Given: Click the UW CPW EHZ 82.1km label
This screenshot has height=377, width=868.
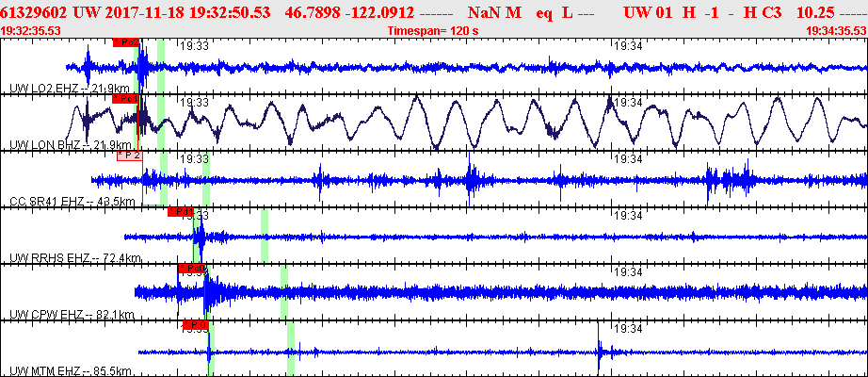Looking at the screenshot, I should point(72,315).
